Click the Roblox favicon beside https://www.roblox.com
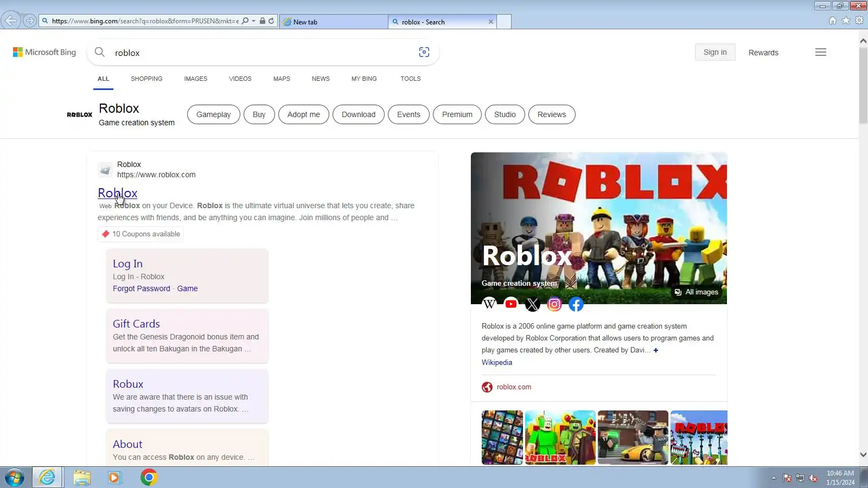The image size is (868, 488). (x=105, y=170)
